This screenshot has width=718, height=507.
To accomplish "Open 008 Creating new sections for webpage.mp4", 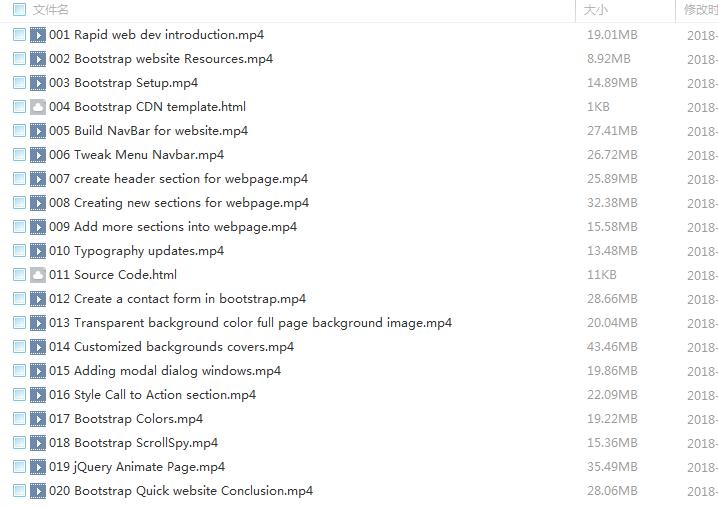I will coord(179,203).
